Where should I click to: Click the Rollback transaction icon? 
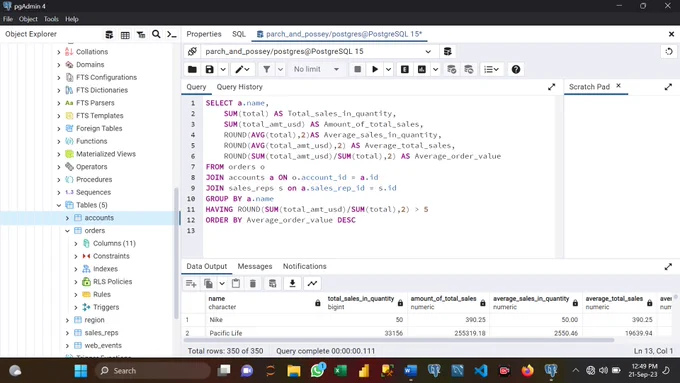coord(469,69)
